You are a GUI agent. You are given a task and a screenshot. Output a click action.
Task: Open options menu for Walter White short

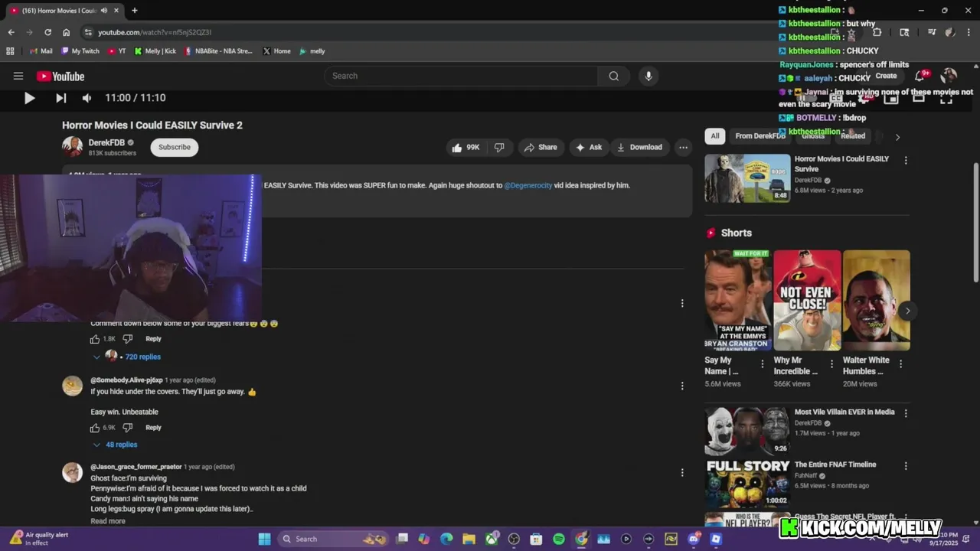click(x=900, y=364)
